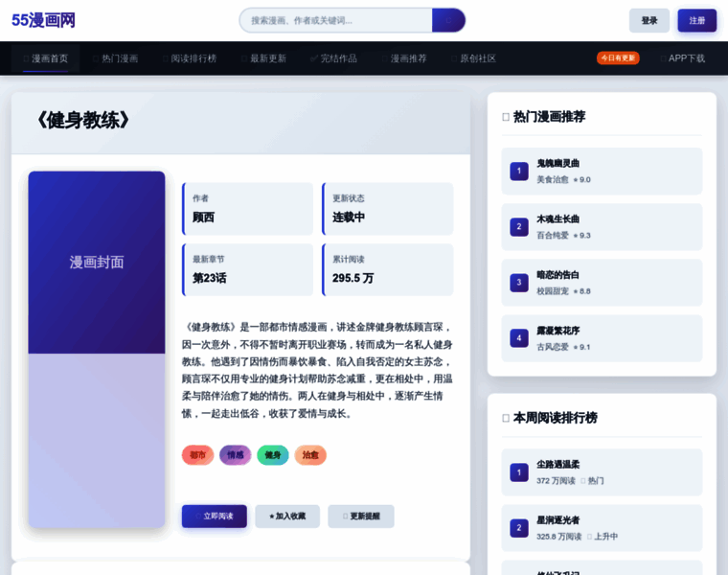Toggle 加入收藏 favorite button

[x=286, y=517]
